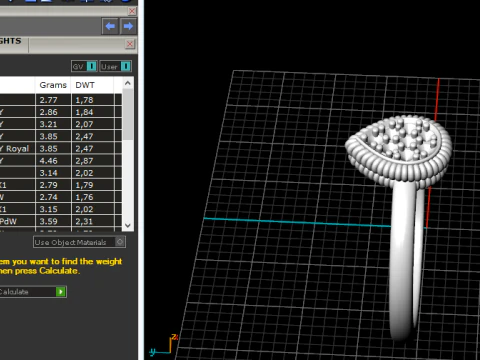480x360 pixels.
Task: Select the grams value 3.21
Action: (53, 124)
